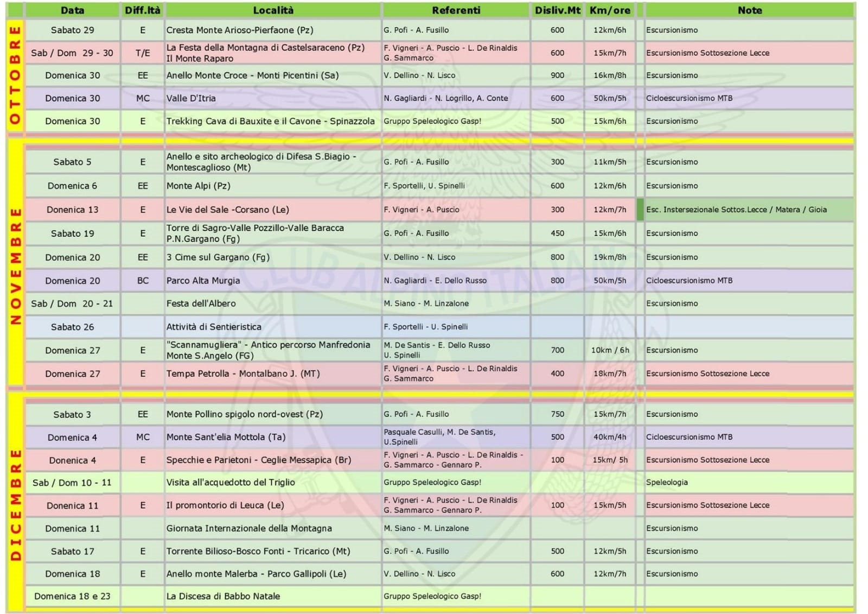Viewport: 868px width, 614px height.
Task: Select 'Trekking Cava di Bauxite e il Cavone'
Action: point(273,121)
